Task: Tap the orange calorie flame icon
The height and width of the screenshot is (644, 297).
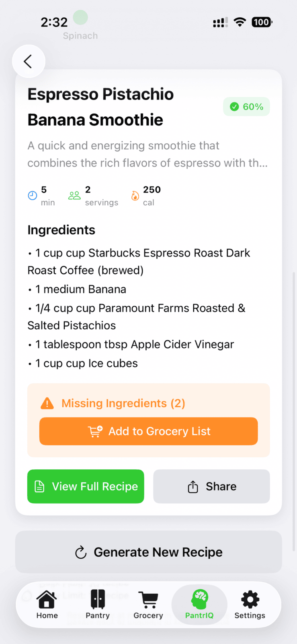Action: (x=135, y=196)
